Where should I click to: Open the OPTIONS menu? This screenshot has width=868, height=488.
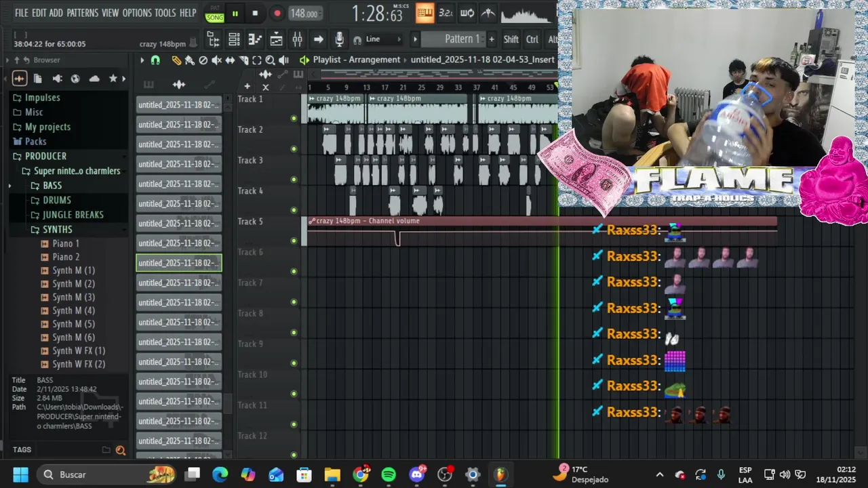[137, 13]
